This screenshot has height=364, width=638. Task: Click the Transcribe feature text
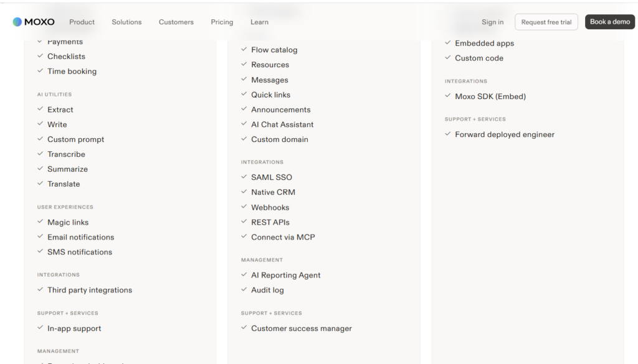(x=66, y=154)
